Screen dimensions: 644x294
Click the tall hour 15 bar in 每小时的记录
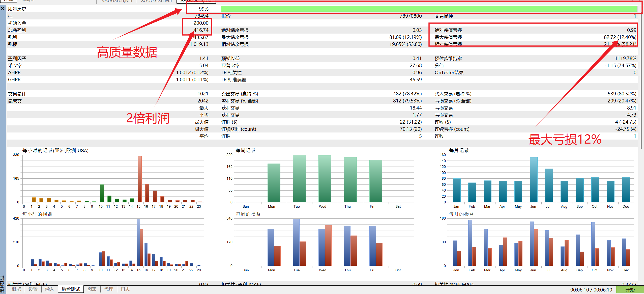(x=139, y=179)
